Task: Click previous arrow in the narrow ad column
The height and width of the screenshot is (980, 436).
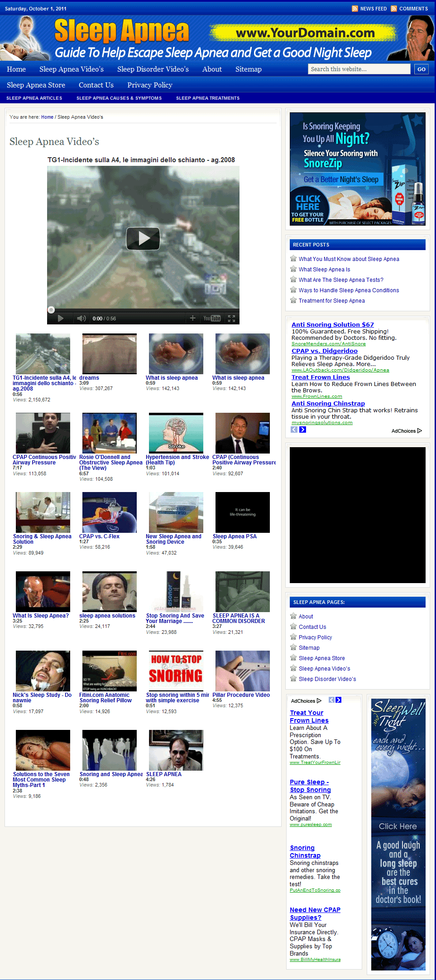Action: tap(331, 700)
